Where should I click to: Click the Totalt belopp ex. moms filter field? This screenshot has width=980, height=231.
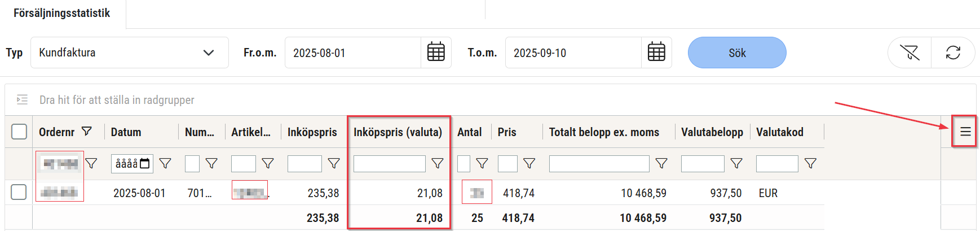click(599, 163)
